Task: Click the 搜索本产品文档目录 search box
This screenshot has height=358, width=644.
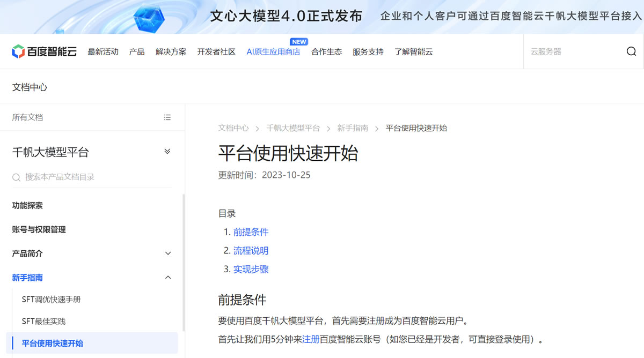Action: pyautogui.click(x=97, y=177)
